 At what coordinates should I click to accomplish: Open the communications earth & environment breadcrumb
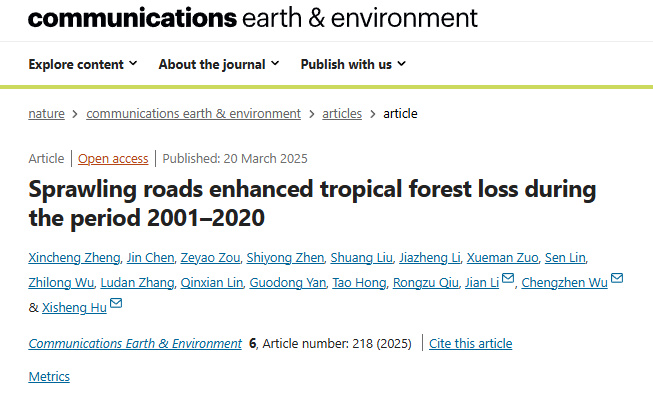tap(193, 114)
